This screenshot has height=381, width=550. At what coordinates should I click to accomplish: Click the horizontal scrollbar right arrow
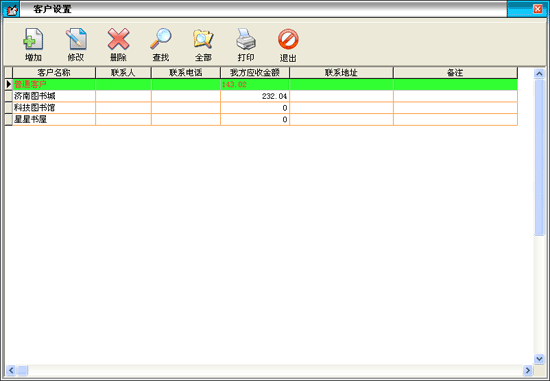click(528, 370)
